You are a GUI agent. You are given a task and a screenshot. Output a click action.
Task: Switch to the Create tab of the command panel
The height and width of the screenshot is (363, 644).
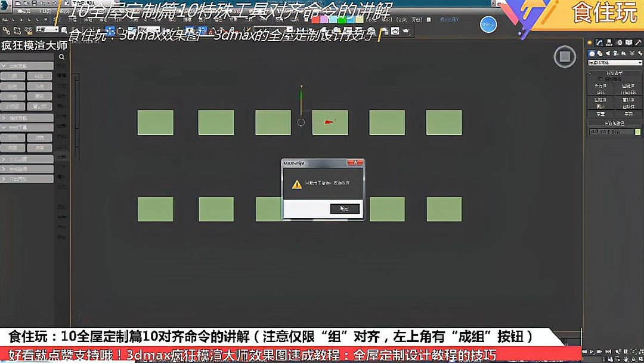click(x=590, y=42)
